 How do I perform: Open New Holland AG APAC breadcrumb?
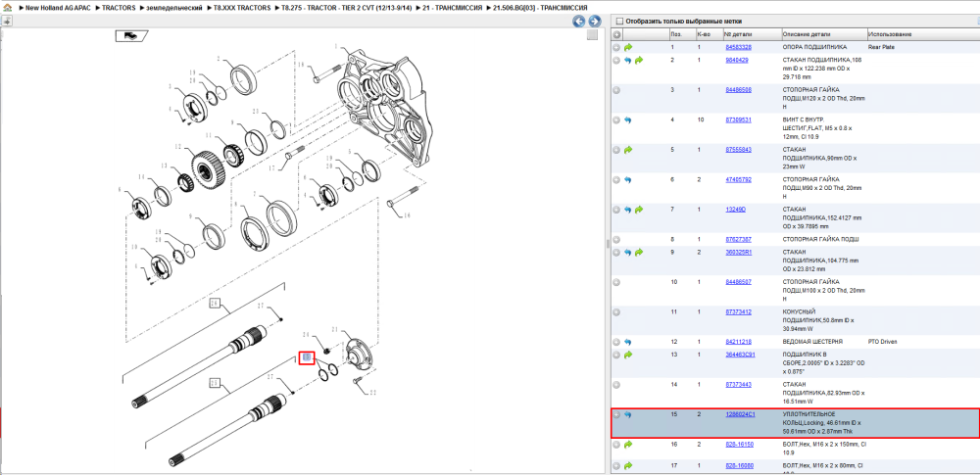[58, 8]
